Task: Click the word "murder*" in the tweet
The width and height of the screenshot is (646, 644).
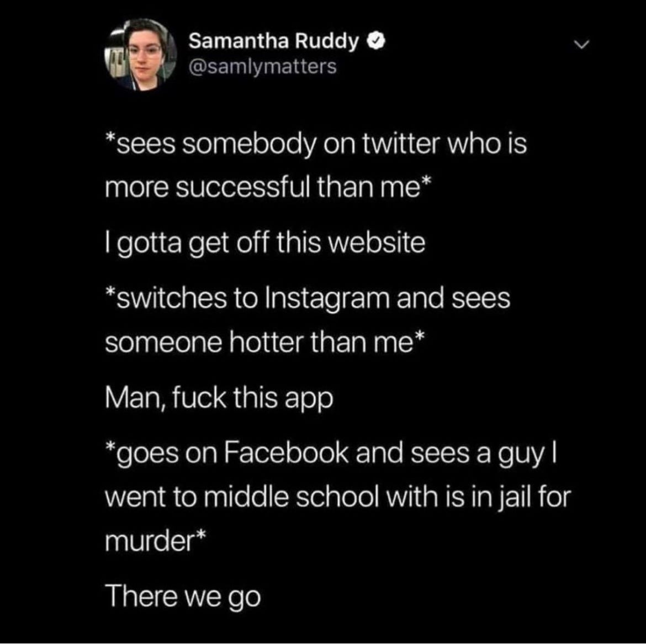Action: 155,541
